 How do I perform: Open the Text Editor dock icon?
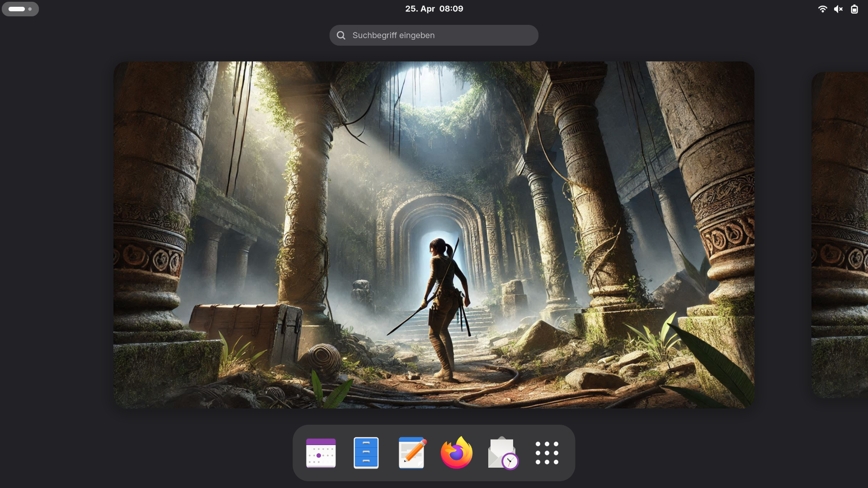click(411, 453)
